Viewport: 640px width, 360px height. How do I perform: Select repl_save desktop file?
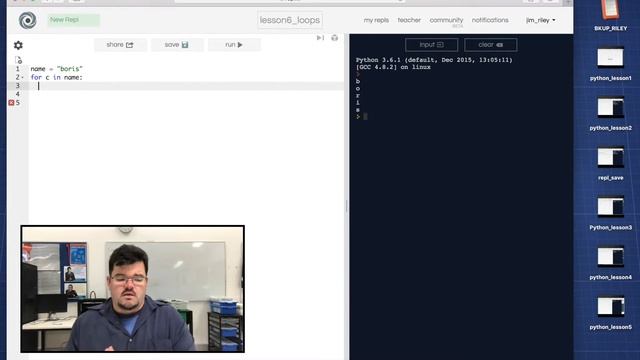pos(611,164)
